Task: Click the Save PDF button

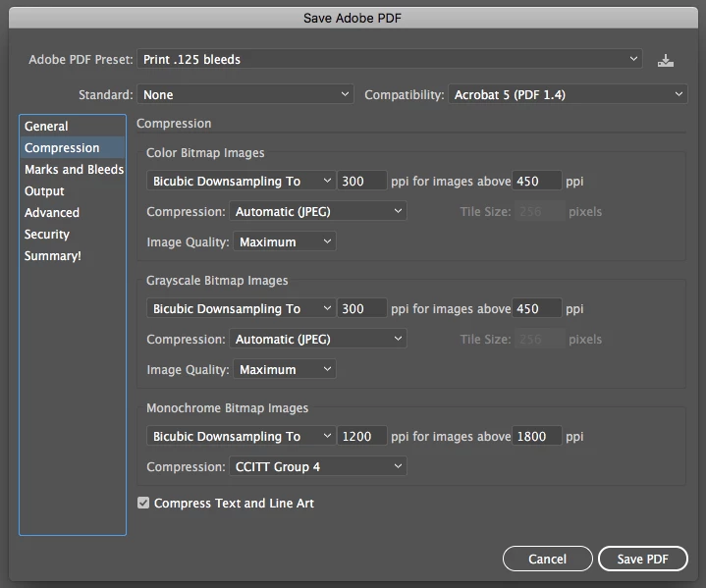Action: coord(643,559)
